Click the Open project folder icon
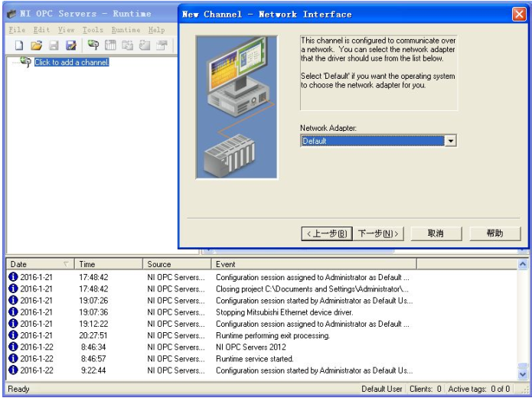The image size is (532, 398). tap(36, 45)
